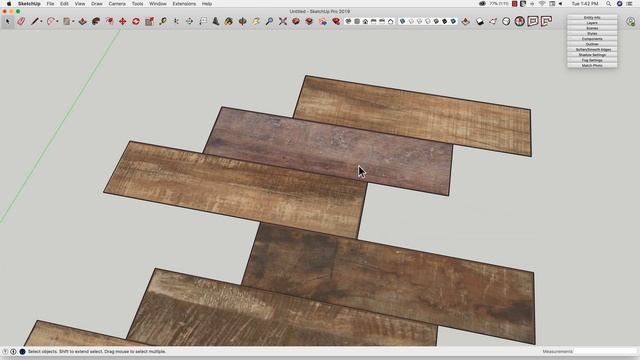Open the Tools menu
This screenshot has height=360, width=640.
138,4
